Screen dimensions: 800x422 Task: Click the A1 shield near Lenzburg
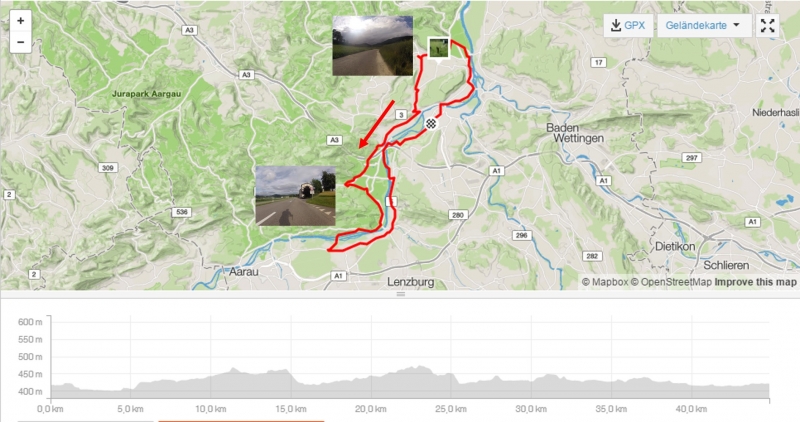pyautogui.click(x=338, y=276)
